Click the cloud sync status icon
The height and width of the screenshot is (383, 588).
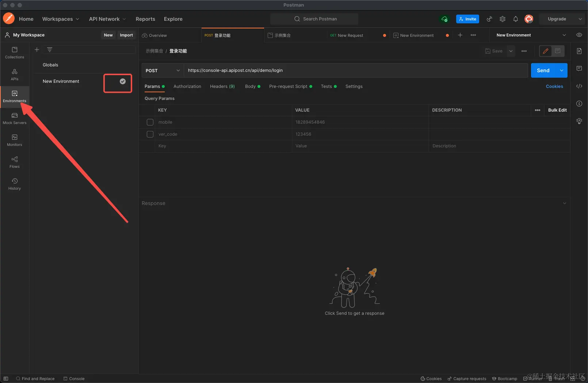(x=444, y=19)
